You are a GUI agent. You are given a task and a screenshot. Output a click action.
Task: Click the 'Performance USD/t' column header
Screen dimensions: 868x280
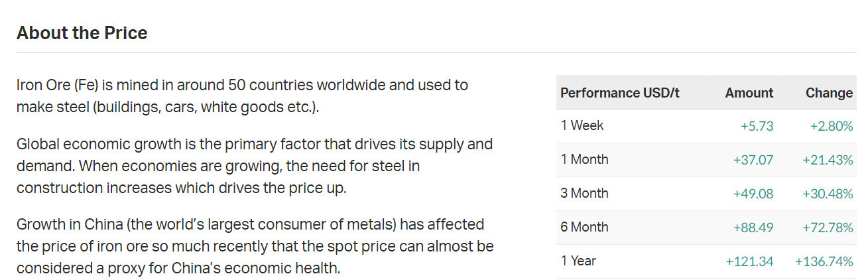coord(619,93)
